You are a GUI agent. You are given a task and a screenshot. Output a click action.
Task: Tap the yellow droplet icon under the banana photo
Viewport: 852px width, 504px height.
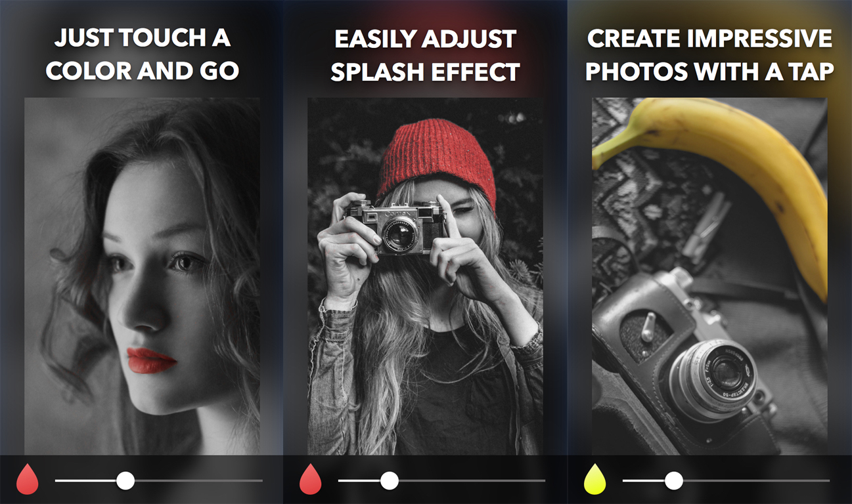click(x=594, y=480)
